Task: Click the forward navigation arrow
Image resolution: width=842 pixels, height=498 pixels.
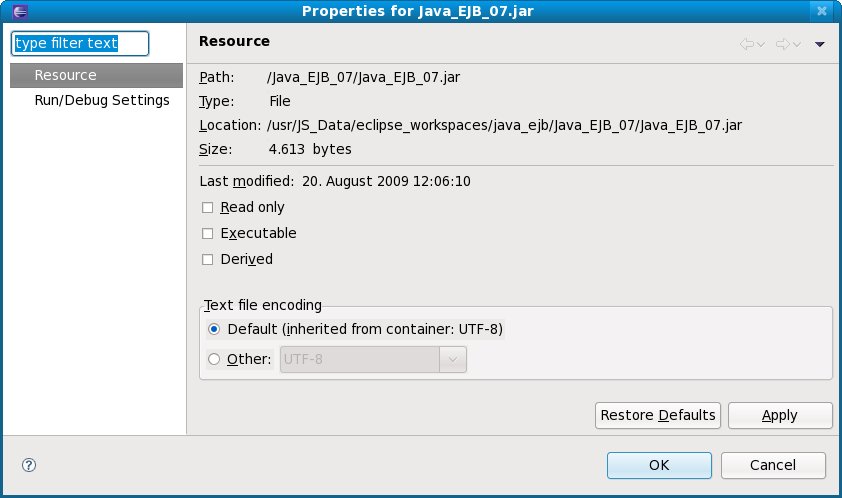Action: coord(782,44)
